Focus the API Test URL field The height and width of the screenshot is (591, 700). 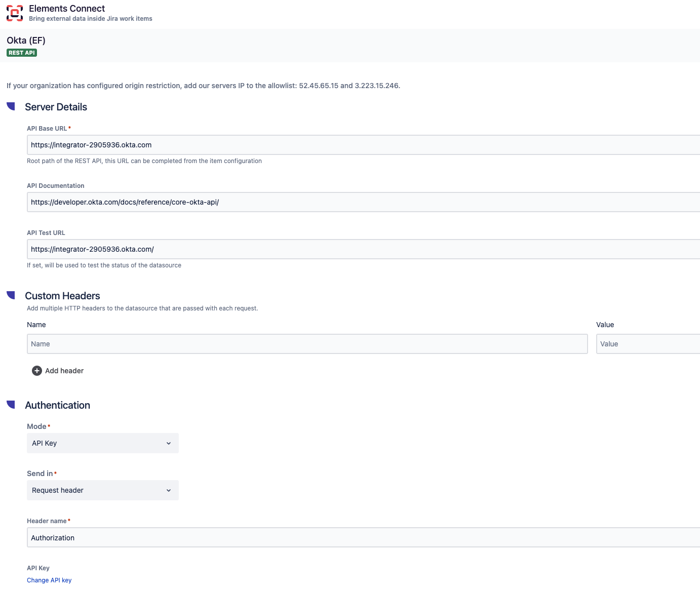click(x=363, y=249)
